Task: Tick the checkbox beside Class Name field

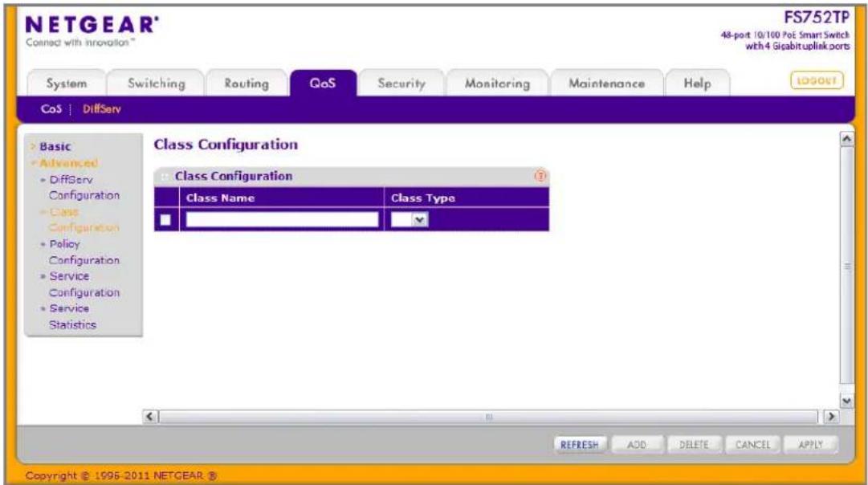Action: (165, 220)
